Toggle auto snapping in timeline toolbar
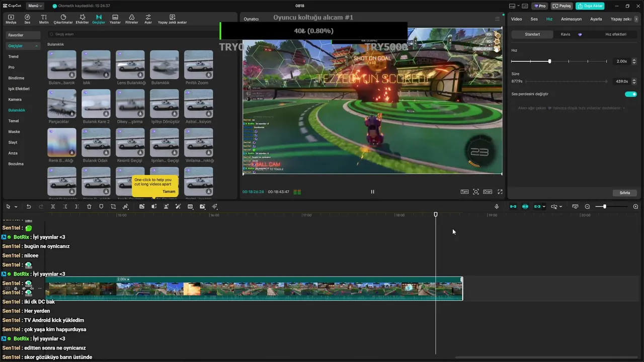 click(x=525, y=207)
